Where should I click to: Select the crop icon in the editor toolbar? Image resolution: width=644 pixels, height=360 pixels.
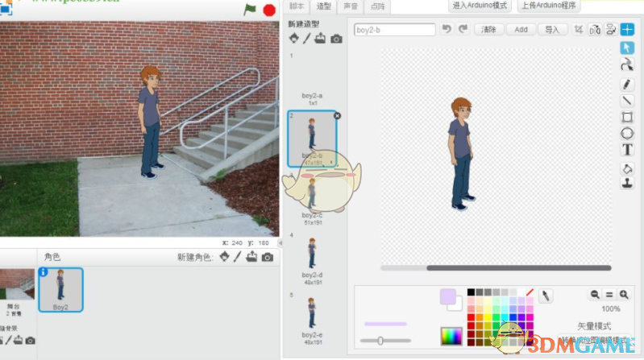pos(579,30)
